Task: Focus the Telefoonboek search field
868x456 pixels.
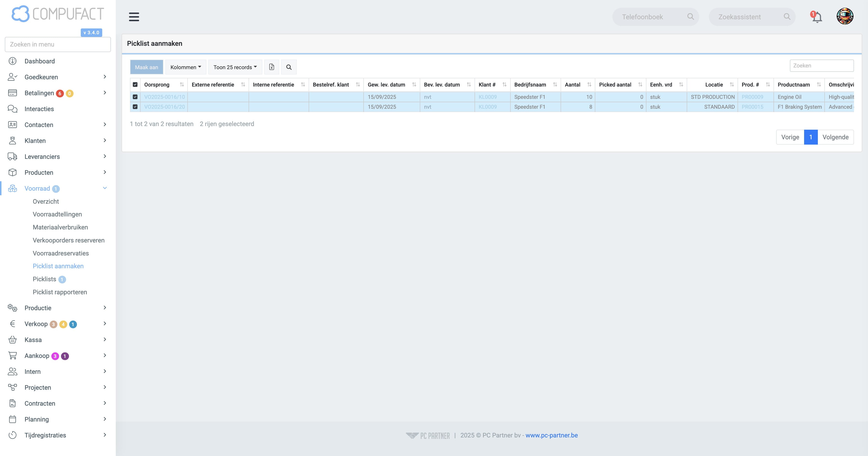Action: click(655, 17)
